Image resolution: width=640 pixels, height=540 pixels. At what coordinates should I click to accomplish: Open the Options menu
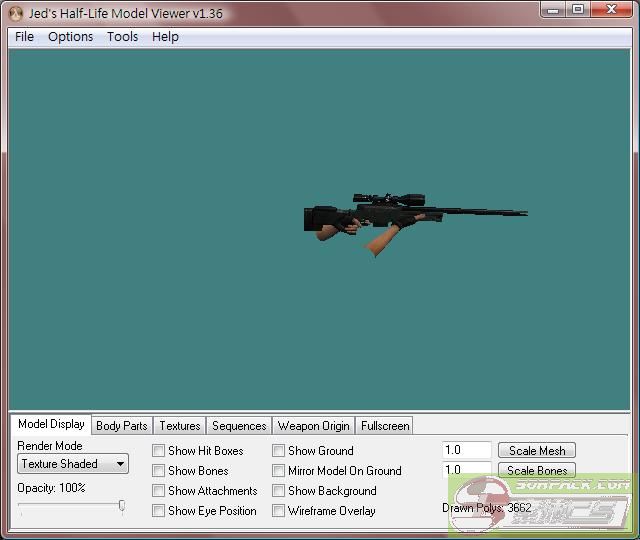70,37
